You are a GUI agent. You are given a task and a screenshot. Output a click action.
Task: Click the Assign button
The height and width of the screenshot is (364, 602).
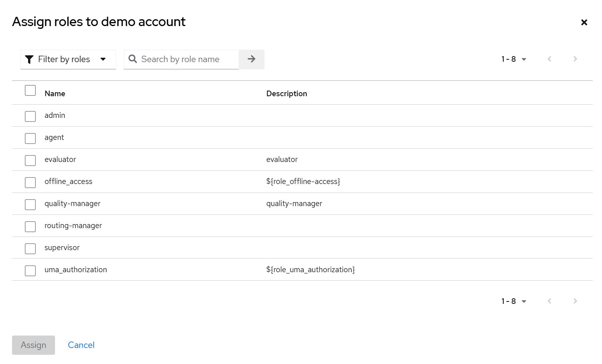33,345
